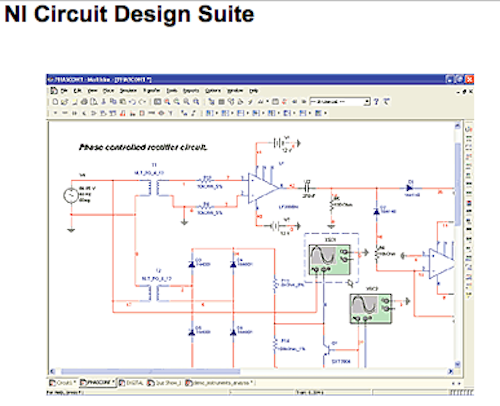Click the New file toolbar icon
Viewport: 500px width, 406px height.
coord(55,102)
